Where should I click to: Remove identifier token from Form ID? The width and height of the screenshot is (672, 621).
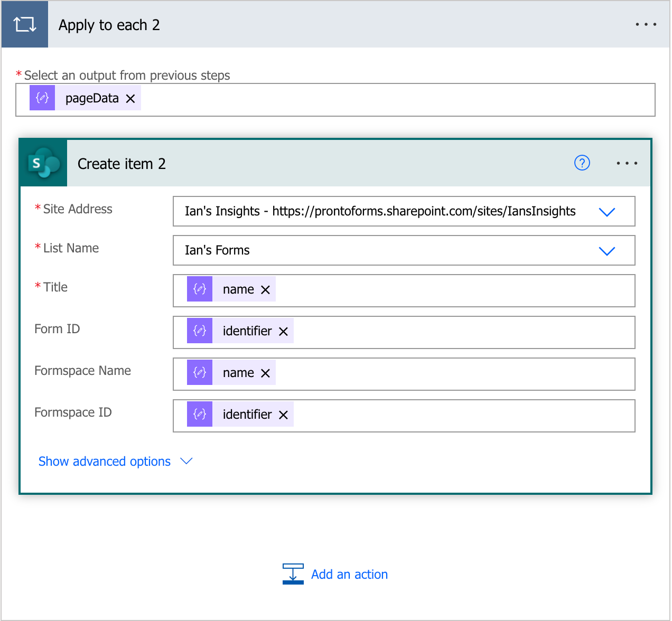[x=283, y=332]
